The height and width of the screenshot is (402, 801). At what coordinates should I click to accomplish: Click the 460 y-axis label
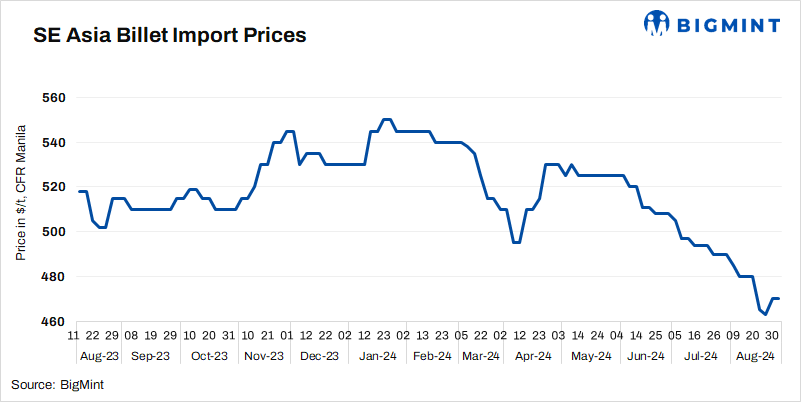[x=52, y=321]
